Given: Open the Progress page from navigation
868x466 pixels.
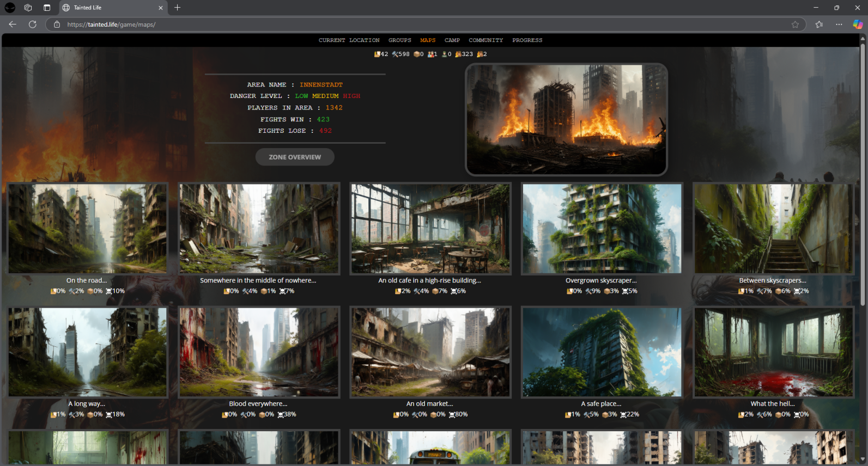Looking at the screenshot, I should [x=527, y=40].
